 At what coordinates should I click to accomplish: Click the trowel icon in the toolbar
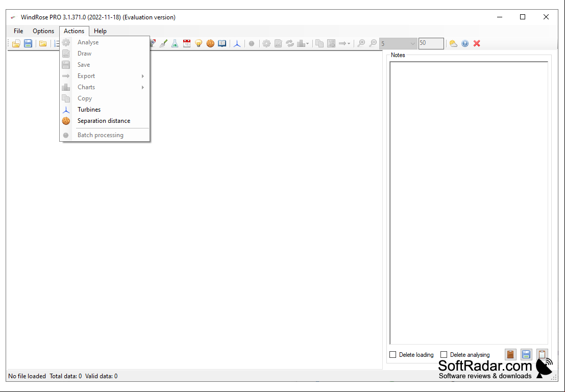click(x=163, y=43)
